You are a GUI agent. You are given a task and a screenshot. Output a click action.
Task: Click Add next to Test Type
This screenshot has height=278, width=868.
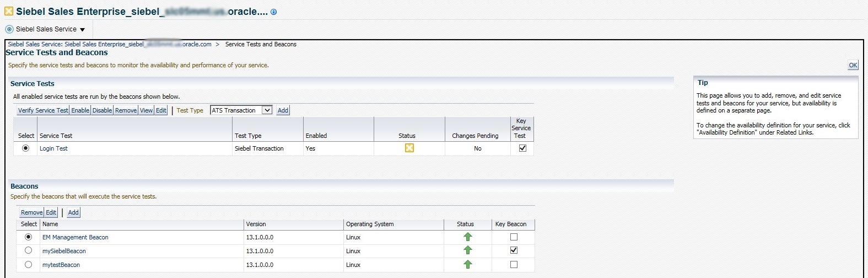[x=283, y=110]
